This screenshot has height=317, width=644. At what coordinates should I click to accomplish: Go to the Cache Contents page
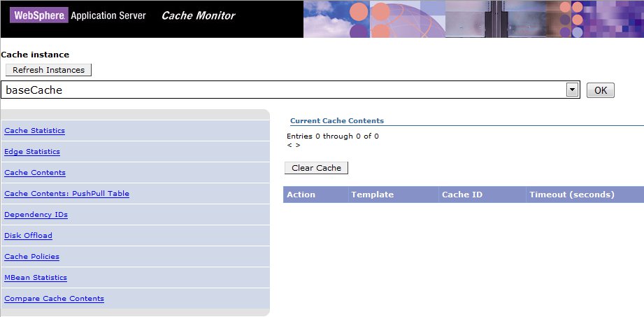tap(35, 173)
